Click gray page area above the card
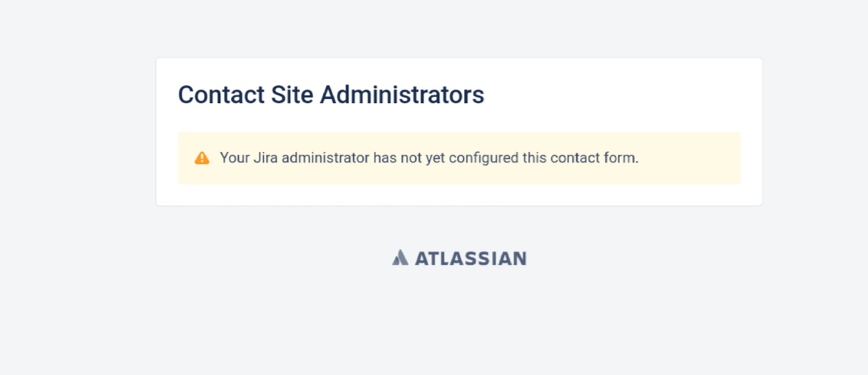 (x=459, y=29)
